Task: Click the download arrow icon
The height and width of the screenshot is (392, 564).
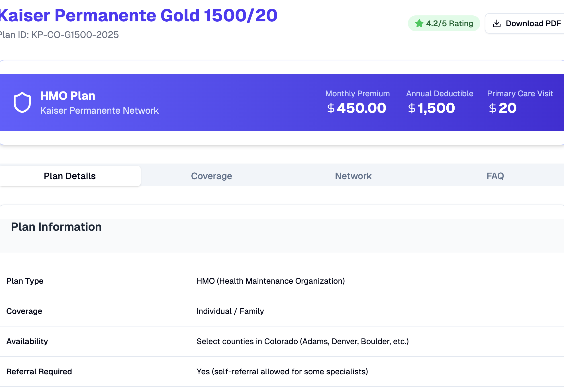Action: coord(496,23)
